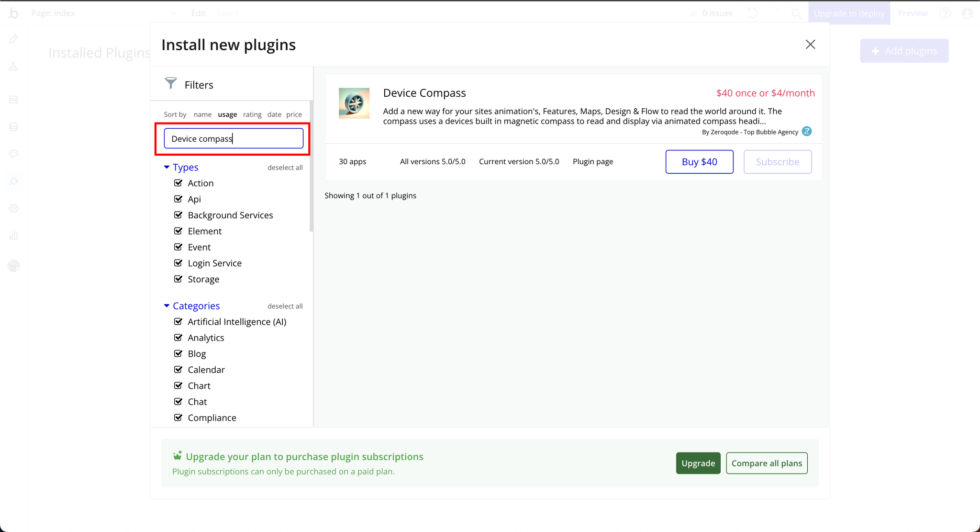Image resolution: width=980 pixels, height=532 pixels.
Task: Toggle the Action checkbox under Types
Action: click(x=178, y=182)
